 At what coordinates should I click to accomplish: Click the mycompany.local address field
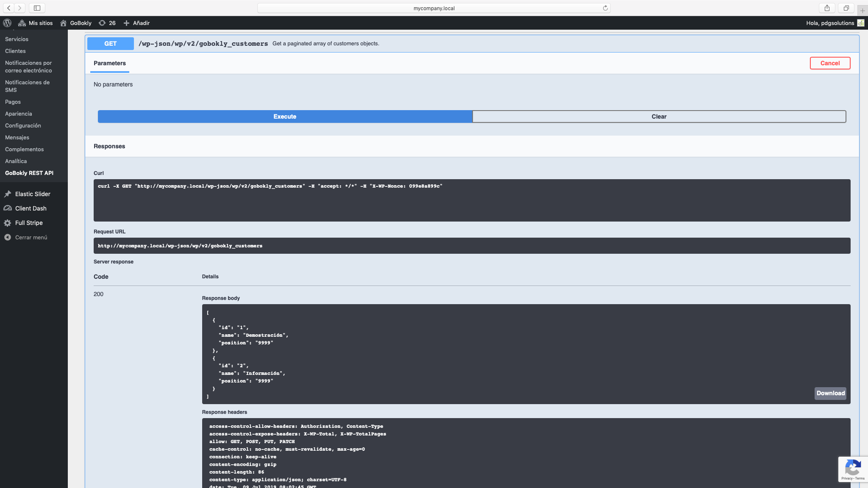coord(434,8)
